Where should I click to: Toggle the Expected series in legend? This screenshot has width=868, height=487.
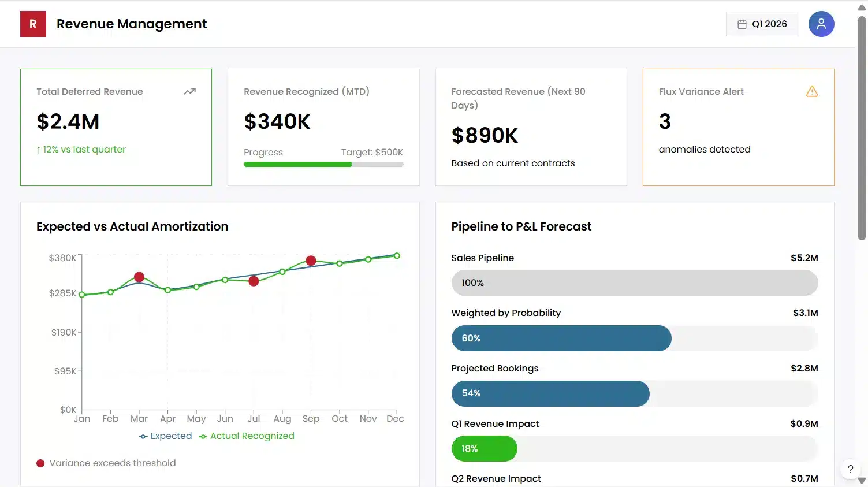(165, 436)
